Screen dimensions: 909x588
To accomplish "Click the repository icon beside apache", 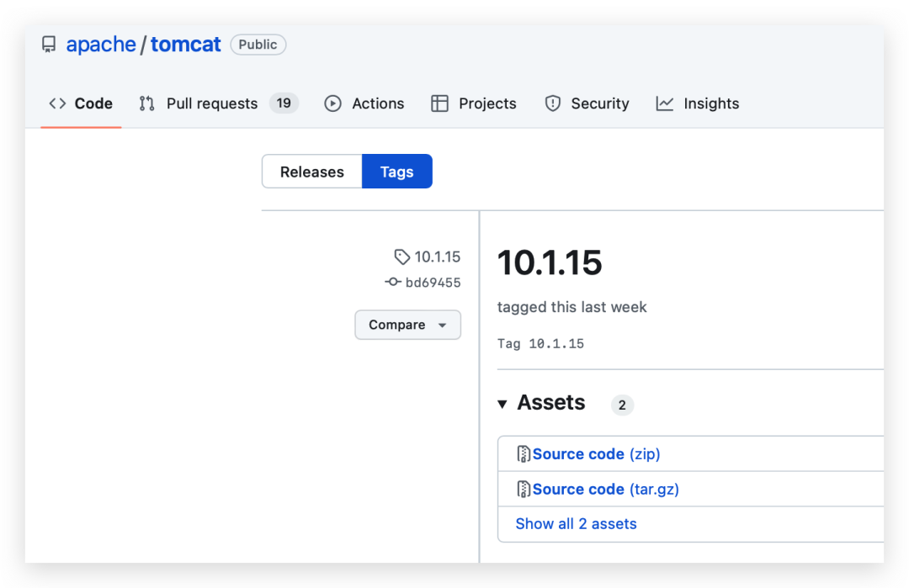I will tap(49, 45).
